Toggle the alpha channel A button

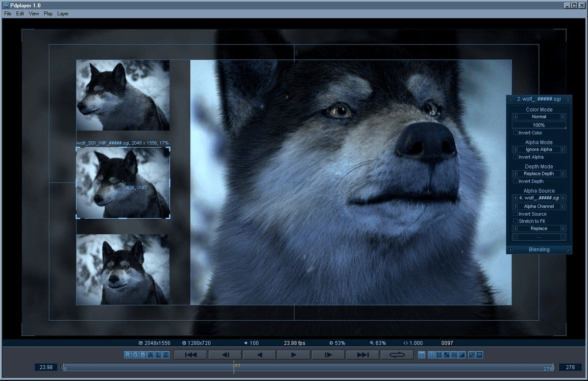coord(151,355)
